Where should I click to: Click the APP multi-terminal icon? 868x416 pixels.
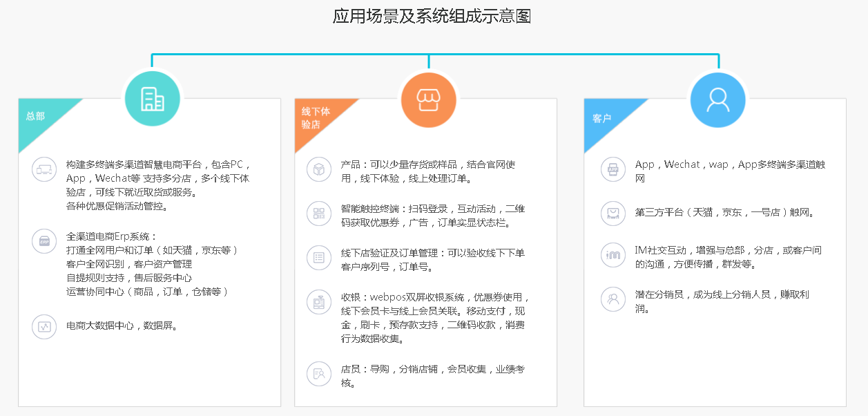tap(613, 169)
